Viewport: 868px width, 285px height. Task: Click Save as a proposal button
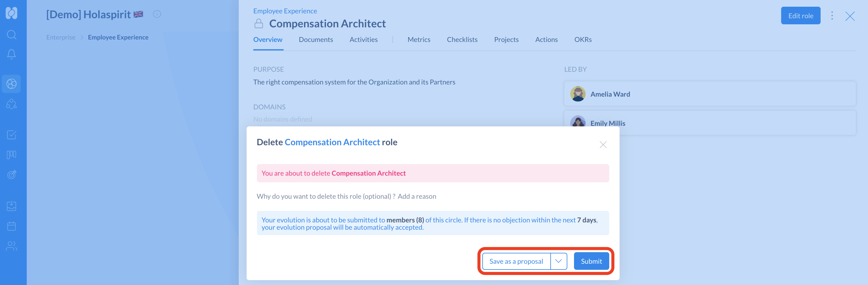516,261
